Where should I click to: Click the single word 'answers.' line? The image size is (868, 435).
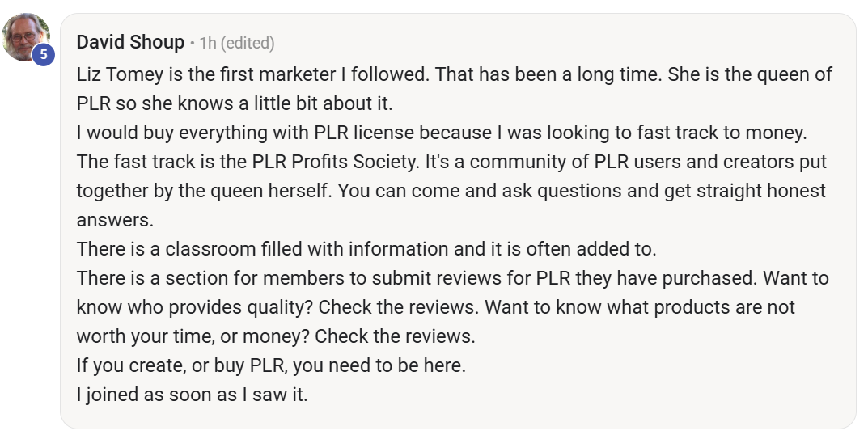pyautogui.click(x=115, y=220)
